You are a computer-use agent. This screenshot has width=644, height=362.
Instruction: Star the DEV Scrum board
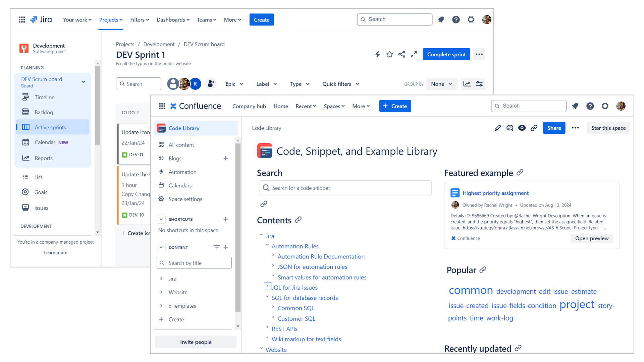[389, 54]
